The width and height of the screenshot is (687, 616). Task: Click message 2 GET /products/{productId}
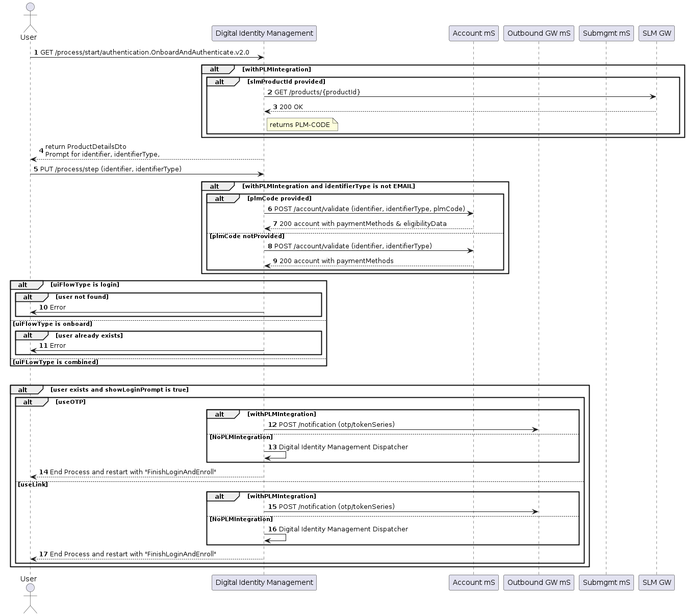tap(314, 92)
